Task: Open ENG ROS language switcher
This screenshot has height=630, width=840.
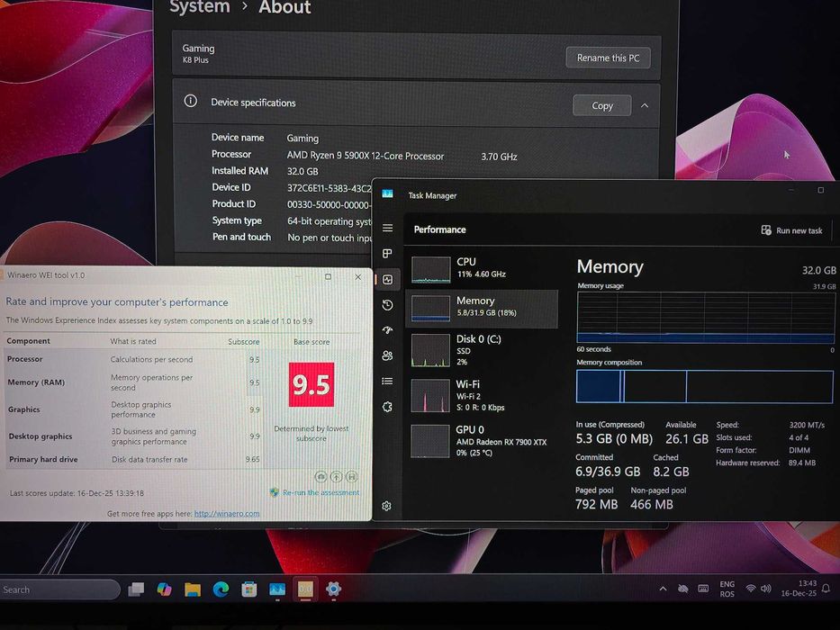Action: tap(727, 589)
